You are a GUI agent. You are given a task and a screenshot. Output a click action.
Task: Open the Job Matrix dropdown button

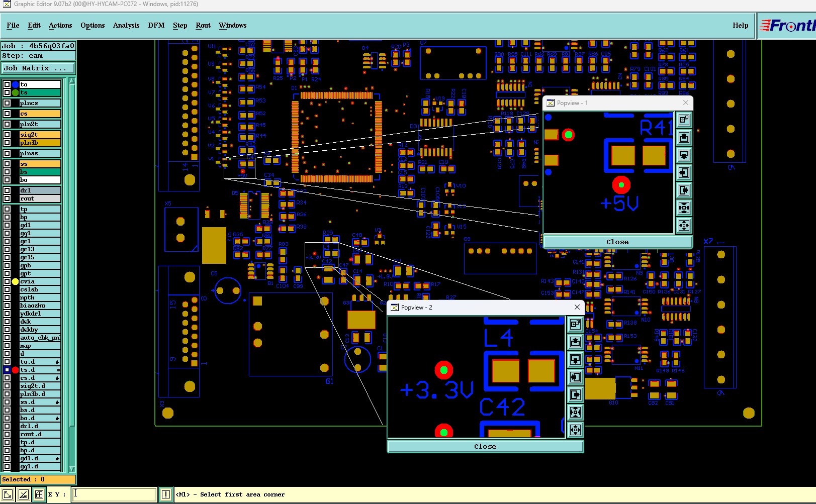(38, 68)
